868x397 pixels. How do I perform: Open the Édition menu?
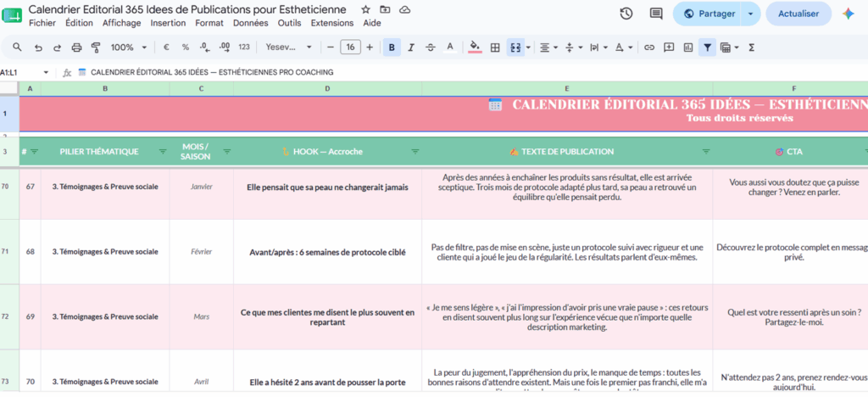click(x=79, y=23)
